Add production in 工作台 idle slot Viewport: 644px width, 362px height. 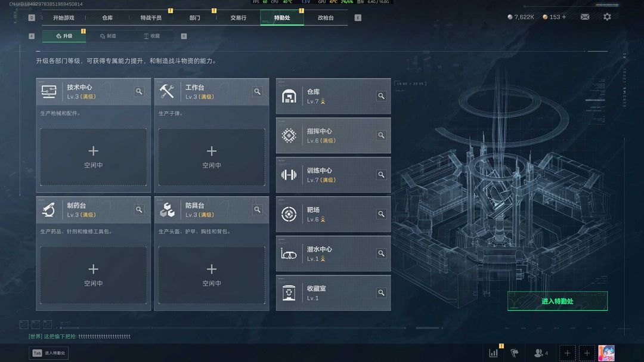[212, 157]
